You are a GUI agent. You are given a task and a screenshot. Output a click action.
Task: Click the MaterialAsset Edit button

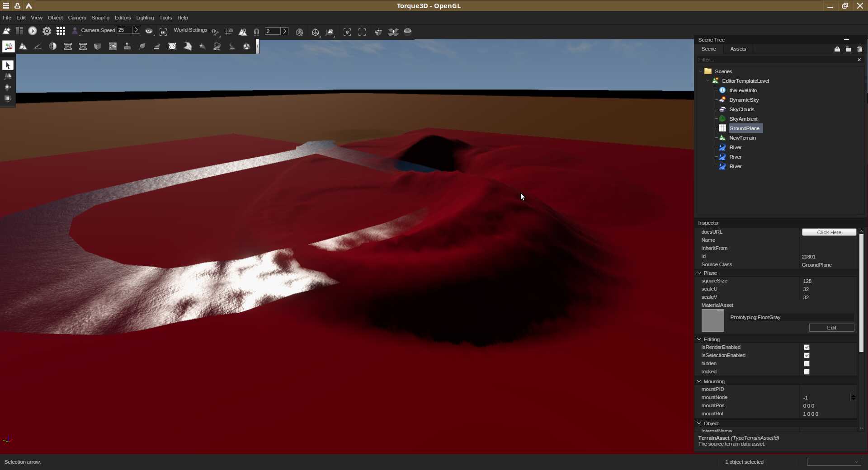pyautogui.click(x=831, y=328)
